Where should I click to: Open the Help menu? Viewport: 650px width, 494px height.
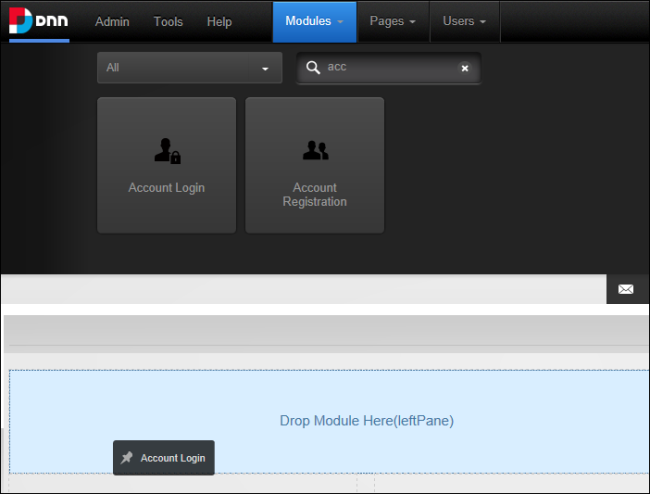(219, 22)
